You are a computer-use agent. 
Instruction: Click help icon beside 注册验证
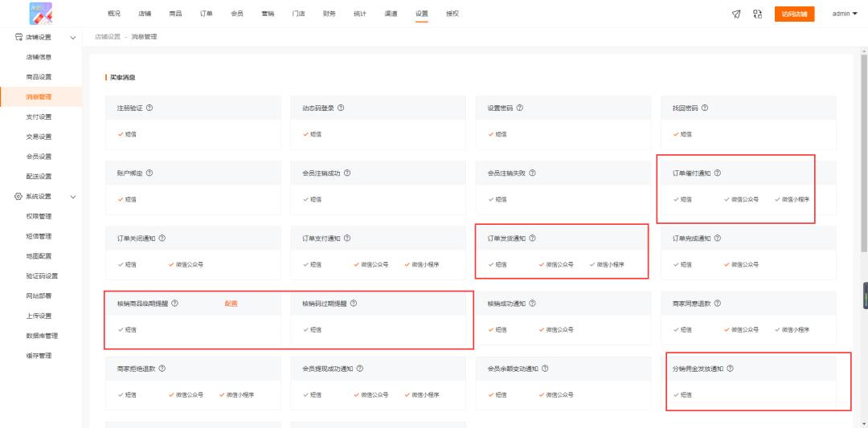149,108
